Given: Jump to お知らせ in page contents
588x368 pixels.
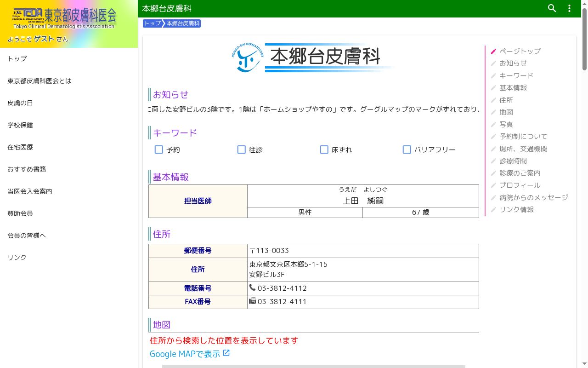Looking at the screenshot, I should 513,63.
